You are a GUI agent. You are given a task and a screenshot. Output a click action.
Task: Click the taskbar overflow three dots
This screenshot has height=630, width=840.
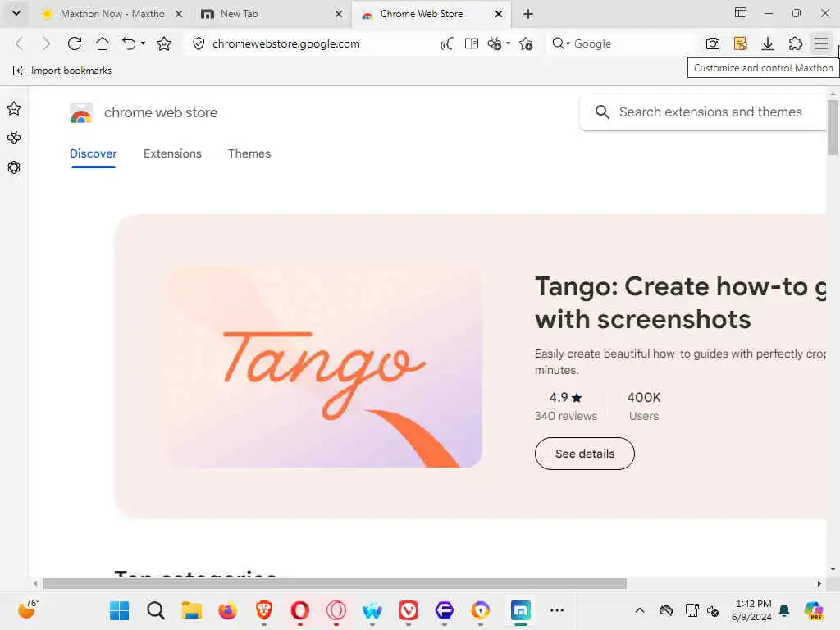point(557,610)
